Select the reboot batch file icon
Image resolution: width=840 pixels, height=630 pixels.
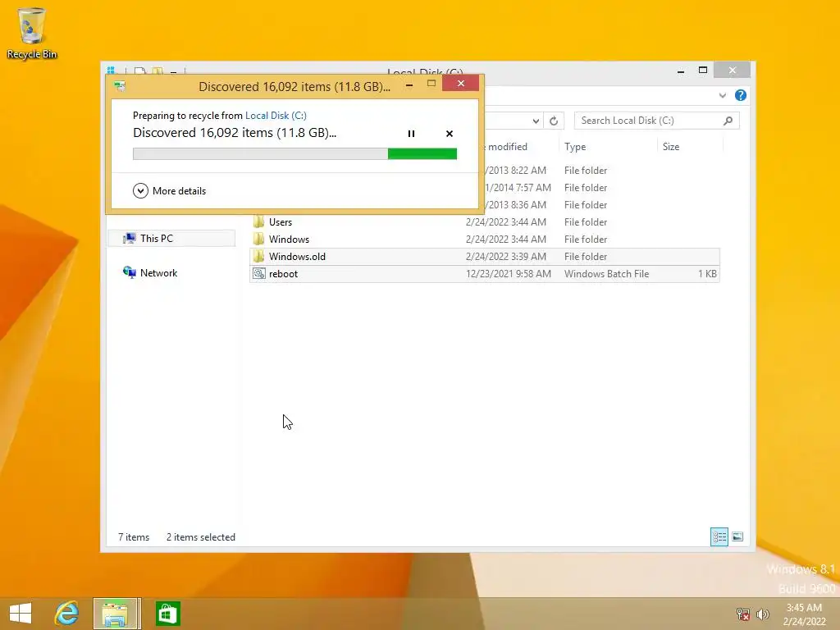click(x=258, y=273)
